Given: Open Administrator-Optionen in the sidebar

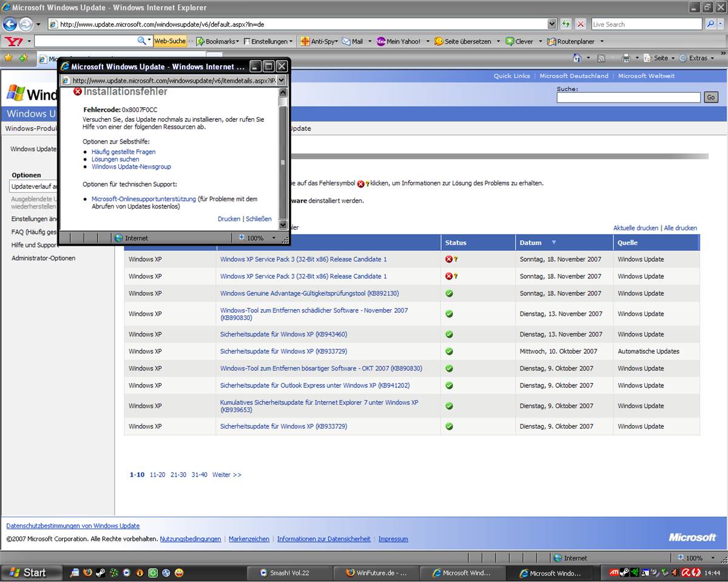Looking at the screenshot, I should [x=43, y=258].
